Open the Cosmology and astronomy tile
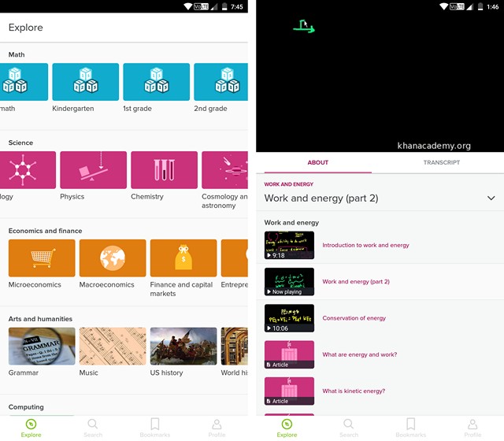The height and width of the screenshot is (441, 504). point(224,170)
